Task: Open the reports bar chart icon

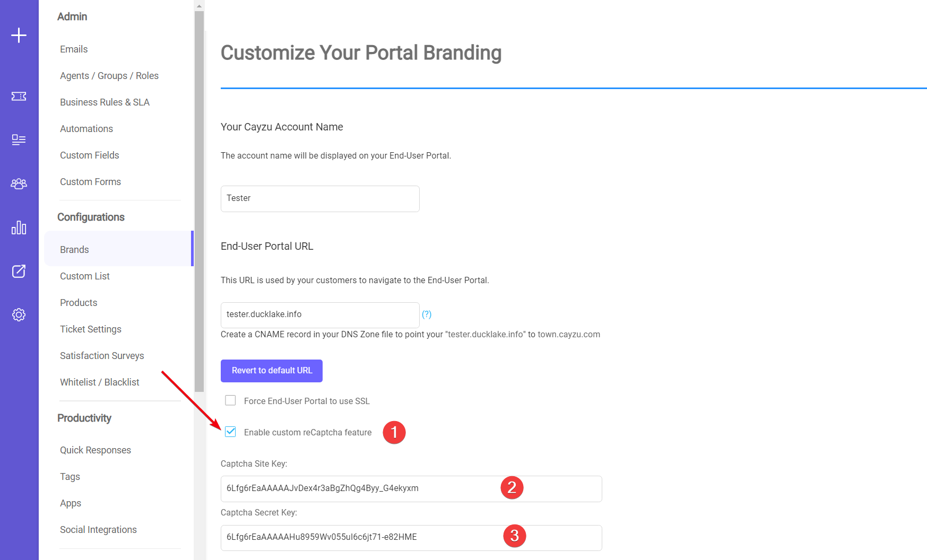Action: (19, 227)
